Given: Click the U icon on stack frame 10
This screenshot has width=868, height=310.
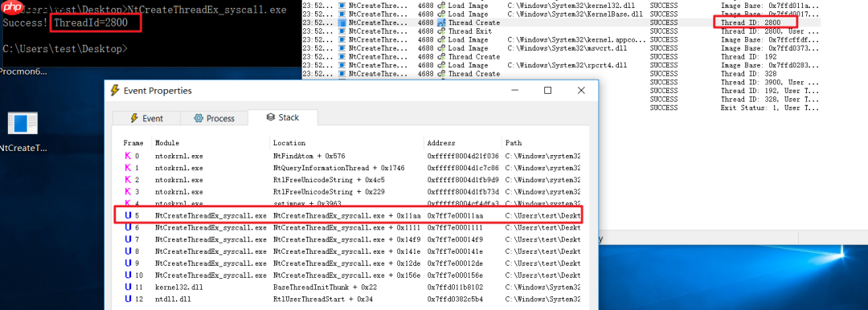Looking at the screenshot, I should [x=128, y=275].
